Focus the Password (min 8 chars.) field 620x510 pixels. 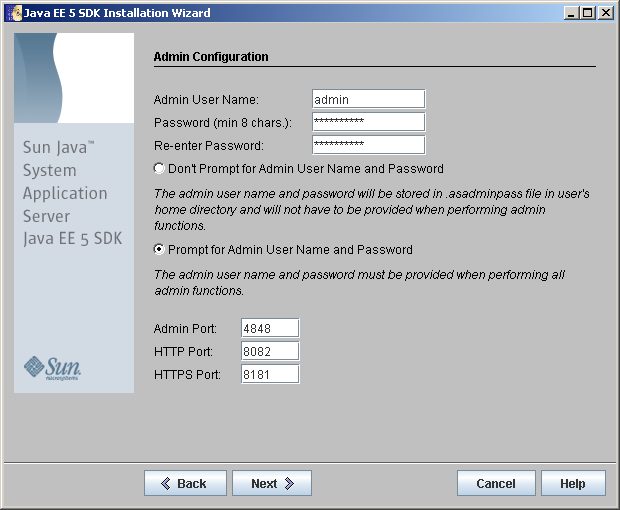point(368,122)
